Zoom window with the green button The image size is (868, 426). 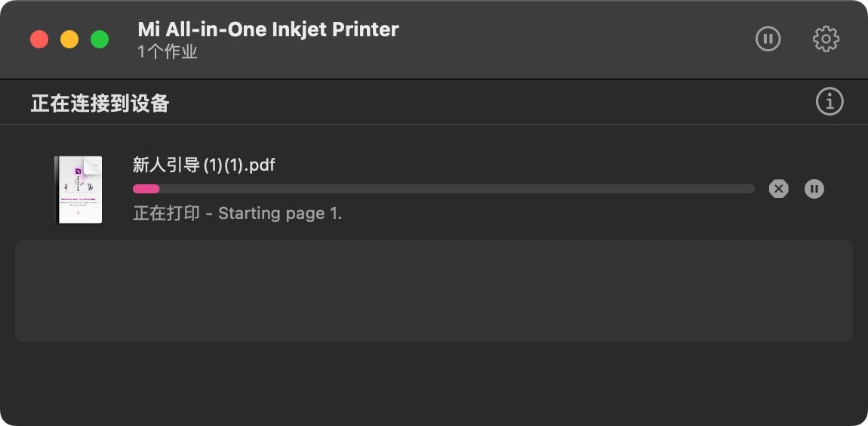point(100,39)
